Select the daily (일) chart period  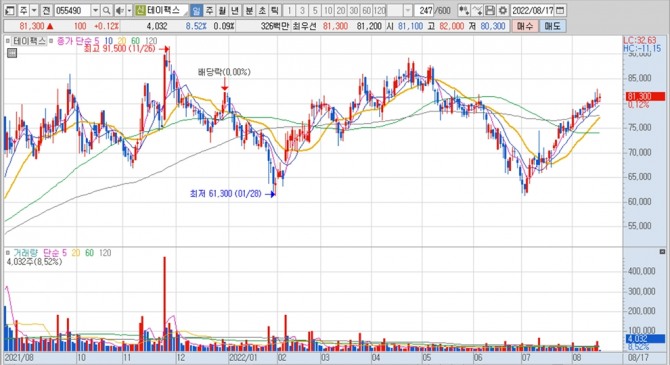point(196,10)
